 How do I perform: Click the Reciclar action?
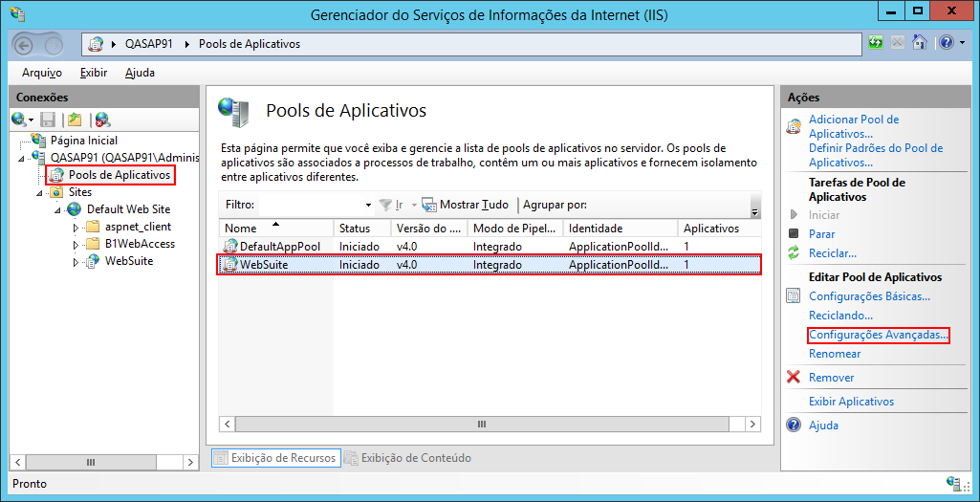[833, 253]
